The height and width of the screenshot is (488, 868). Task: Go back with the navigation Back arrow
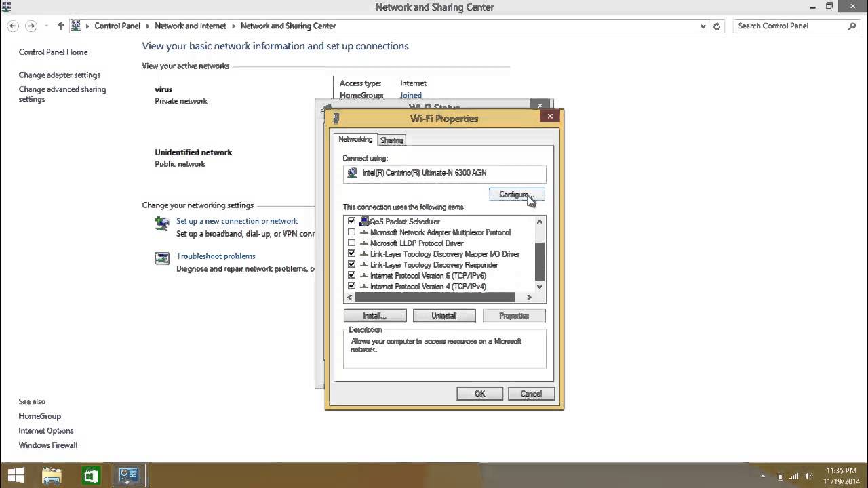pyautogui.click(x=13, y=26)
